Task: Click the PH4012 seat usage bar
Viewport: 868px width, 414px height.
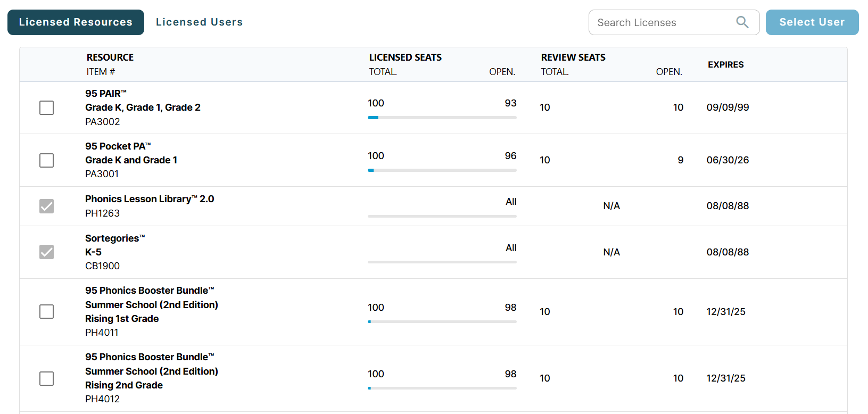Action: pyautogui.click(x=442, y=388)
